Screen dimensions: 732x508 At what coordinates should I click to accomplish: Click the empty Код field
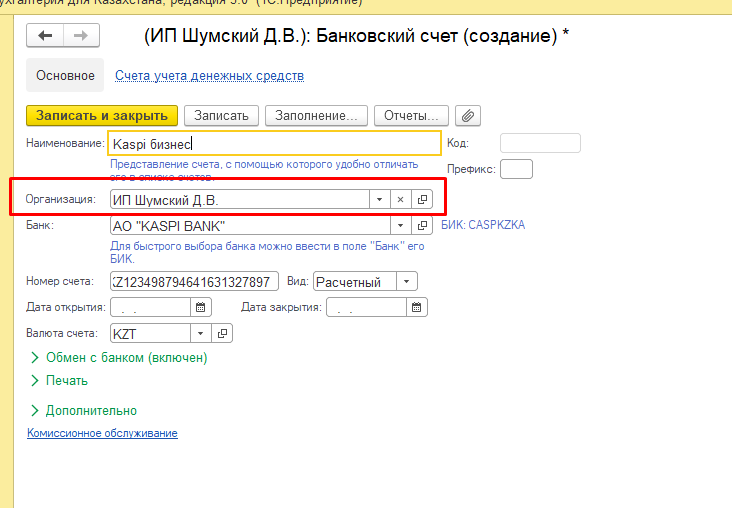[540, 143]
